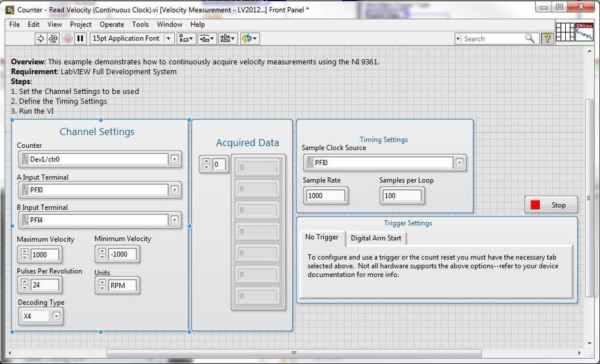Expand the Sample Clock Source dropdown
600x364 pixels.
(459, 163)
